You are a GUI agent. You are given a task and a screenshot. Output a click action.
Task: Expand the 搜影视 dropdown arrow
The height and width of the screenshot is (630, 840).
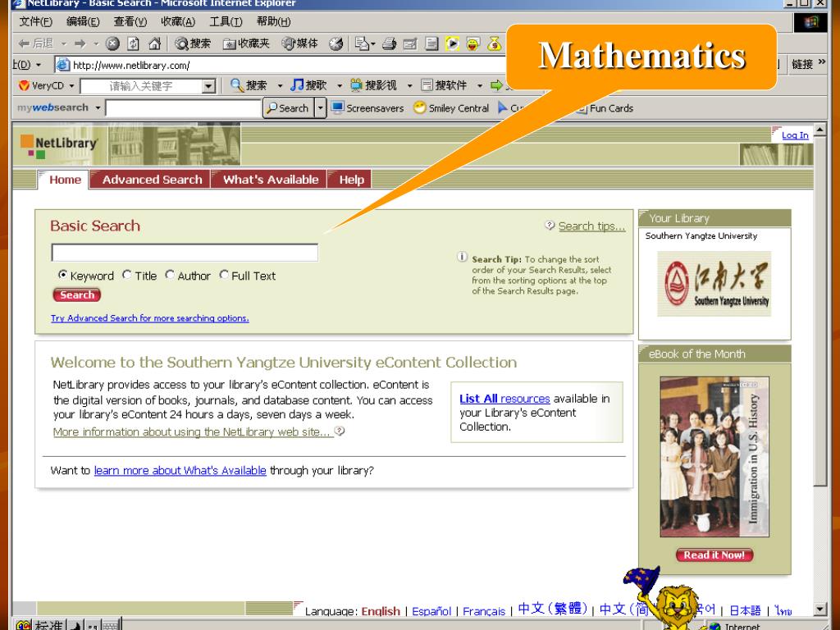(409, 85)
